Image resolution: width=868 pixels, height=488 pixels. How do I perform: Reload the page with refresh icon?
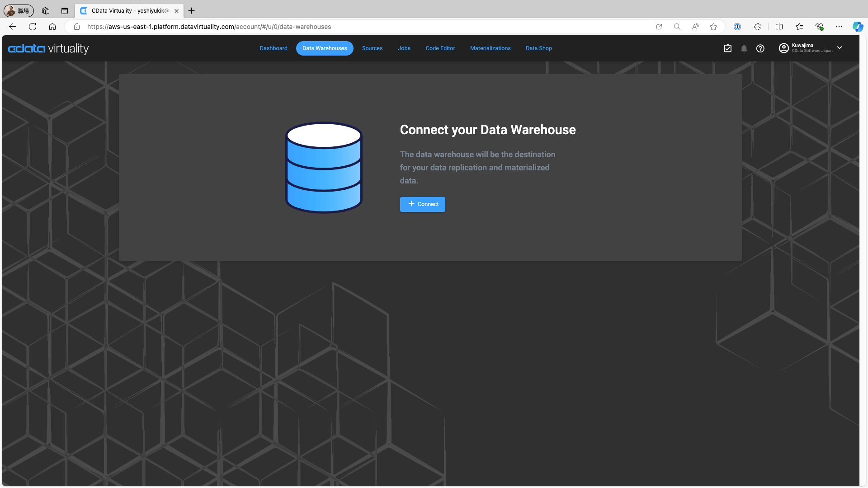pyautogui.click(x=33, y=27)
